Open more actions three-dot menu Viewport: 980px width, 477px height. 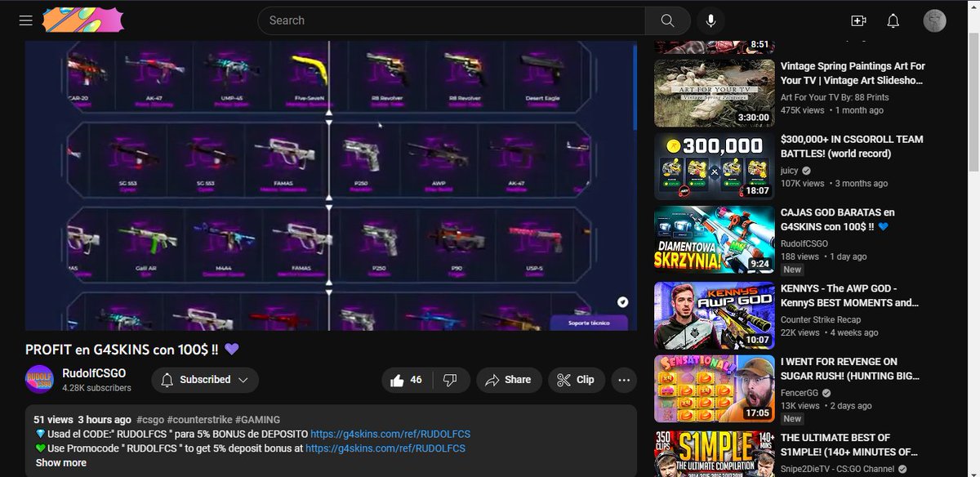[x=624, y=380]
